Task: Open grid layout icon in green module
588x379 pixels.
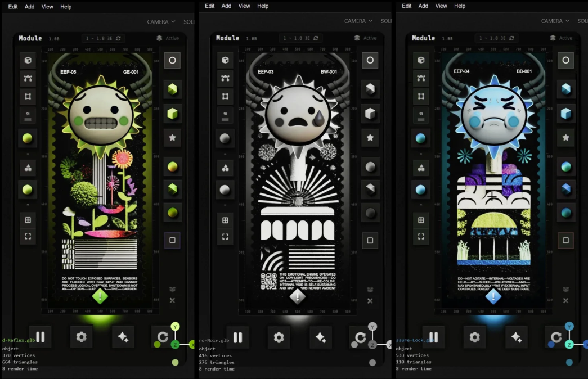Action: click(x=28, y=220)
